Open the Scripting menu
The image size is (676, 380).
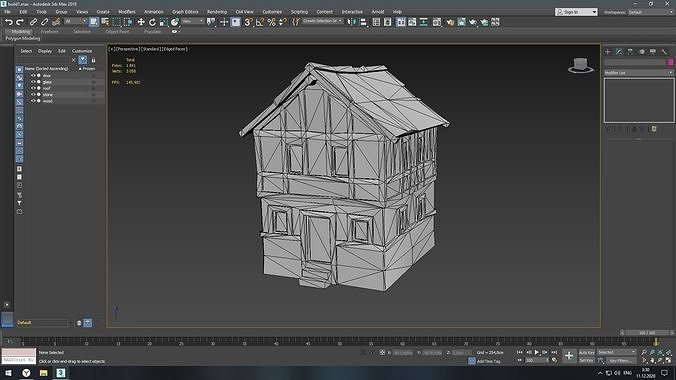click(299, 12)
